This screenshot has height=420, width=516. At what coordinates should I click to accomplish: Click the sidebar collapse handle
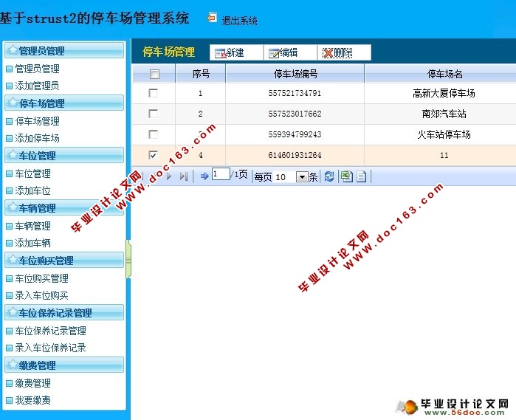pyautogui.click(x=128, y=261)
